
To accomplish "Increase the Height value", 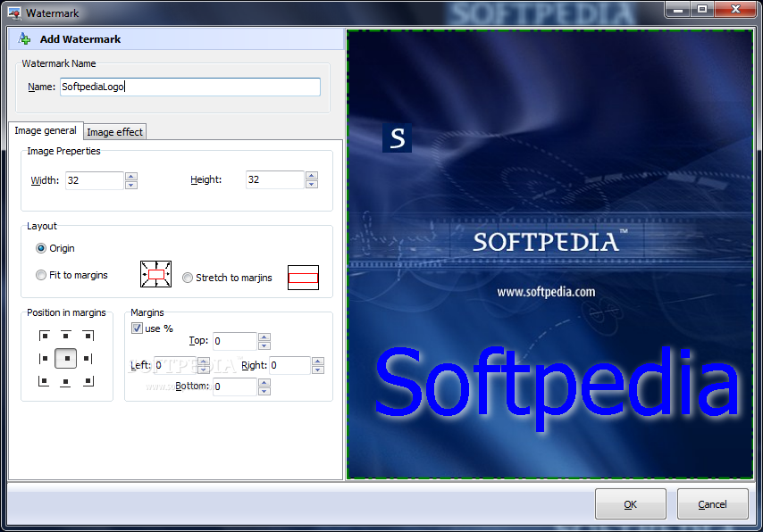I will (x=312, y=176).
